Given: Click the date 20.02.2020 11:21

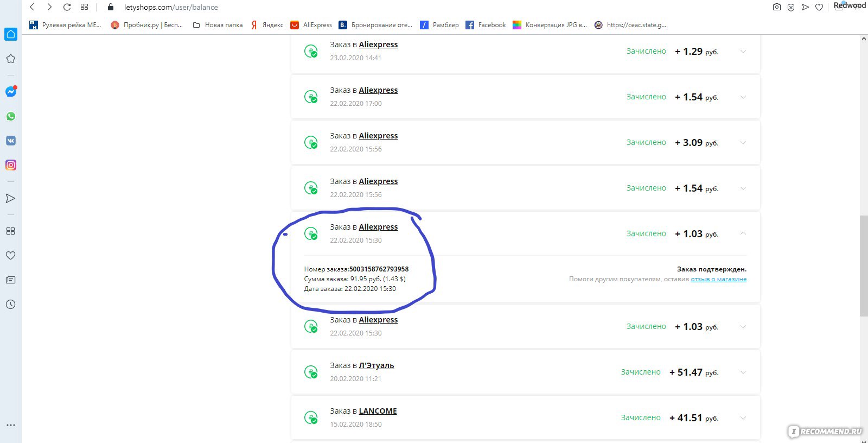Looking at the screenshot, I should (355, 379).
